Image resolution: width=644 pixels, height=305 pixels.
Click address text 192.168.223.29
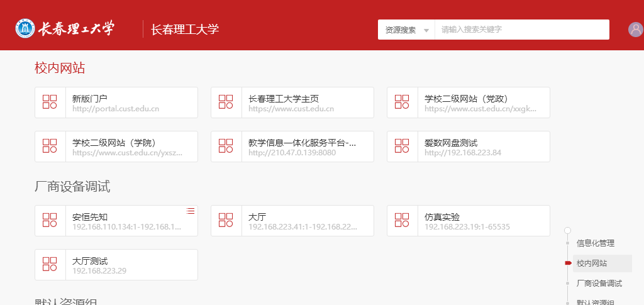coord(99,271)
